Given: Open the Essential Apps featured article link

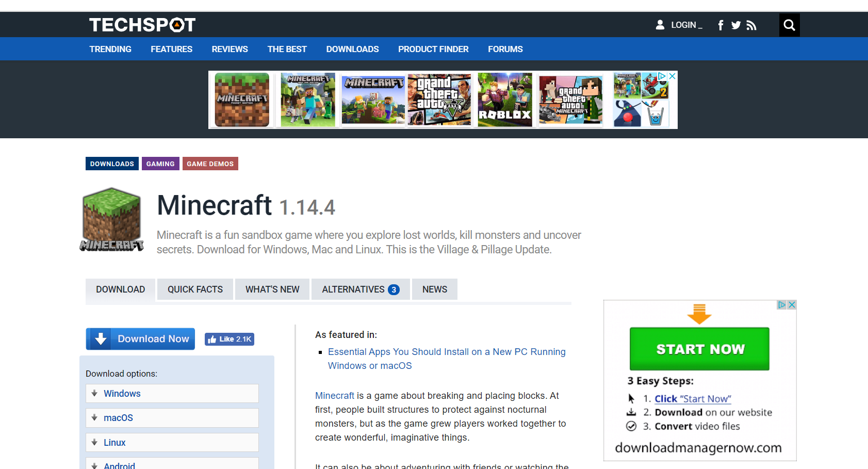Looking at the screenshot, I should coord(447,359).
